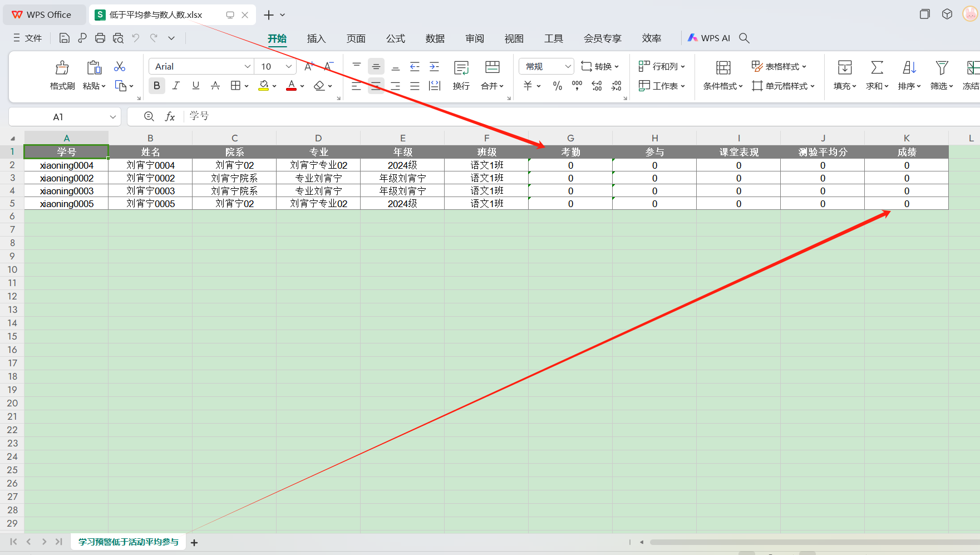Open the number format 常规 dropdown
Screen dimensions: 980x555
pos(567,66)
